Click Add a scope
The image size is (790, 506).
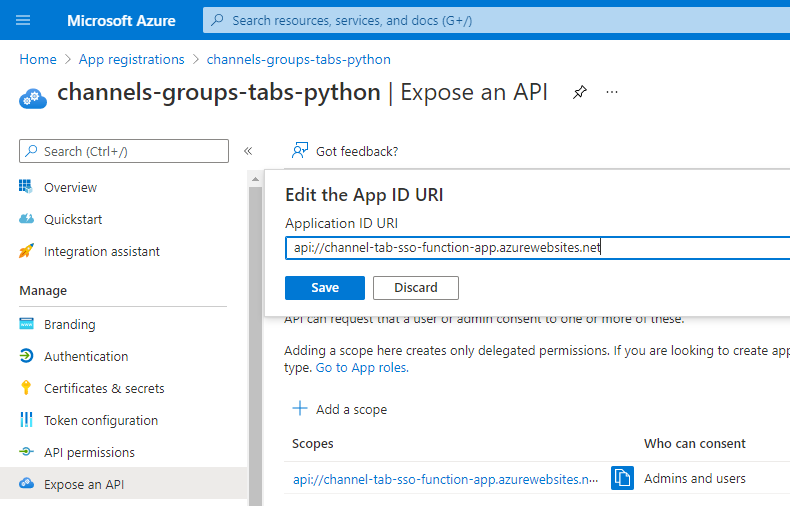351,409
